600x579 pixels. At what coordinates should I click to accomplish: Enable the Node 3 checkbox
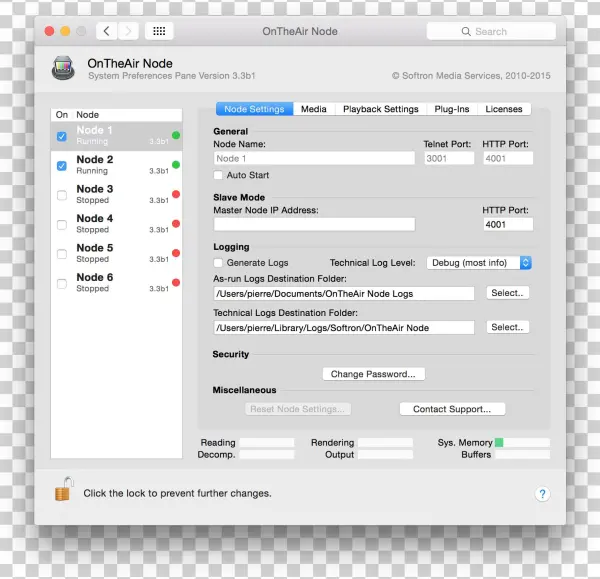pos(62,195)
